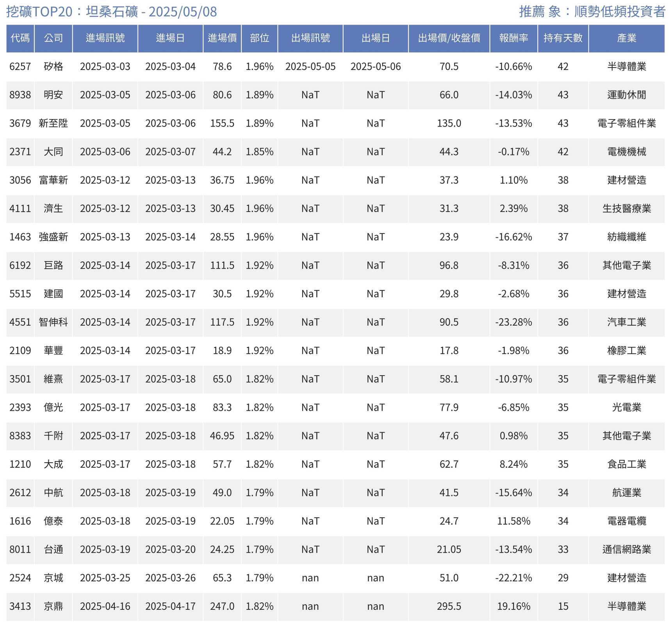Click industry 生技醫療業
This screenshot has height=627, width=672.
coord(627,209)
